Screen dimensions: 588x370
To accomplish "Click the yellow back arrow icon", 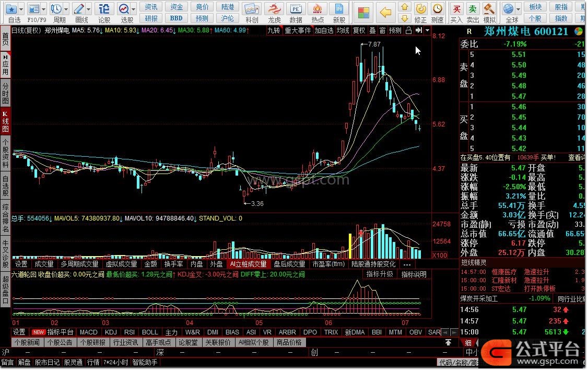I will [x=385, y=11].
